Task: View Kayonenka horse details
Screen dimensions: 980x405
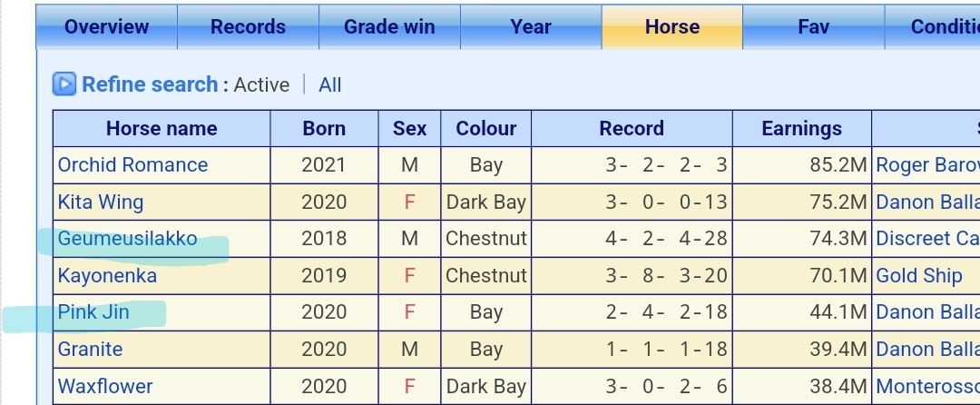Action: 107,276
